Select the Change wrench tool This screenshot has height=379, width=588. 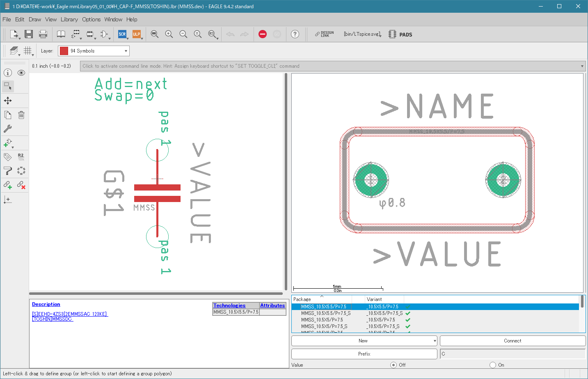8,129
